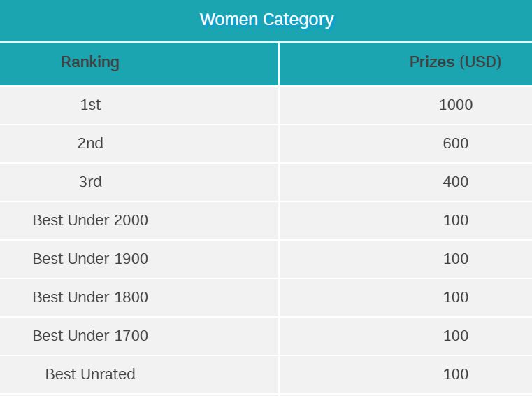532x396 pixels.
Task: Click the 400 prize amount
Action: pos(456,182)
